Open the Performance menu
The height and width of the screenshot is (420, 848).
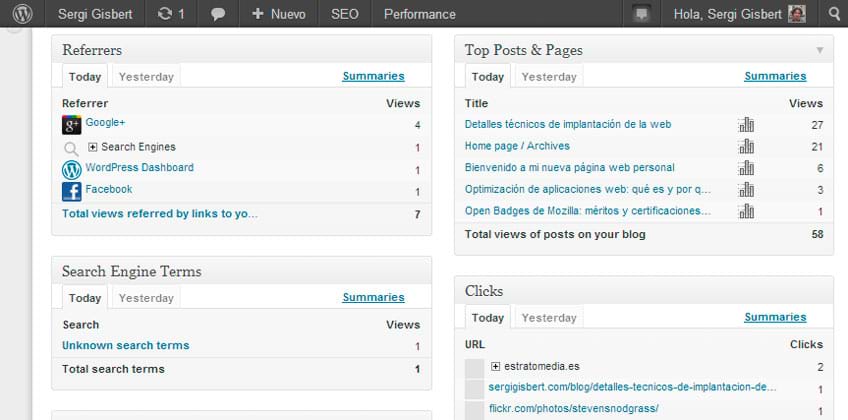pyautogui.click(x=419, y=14)
